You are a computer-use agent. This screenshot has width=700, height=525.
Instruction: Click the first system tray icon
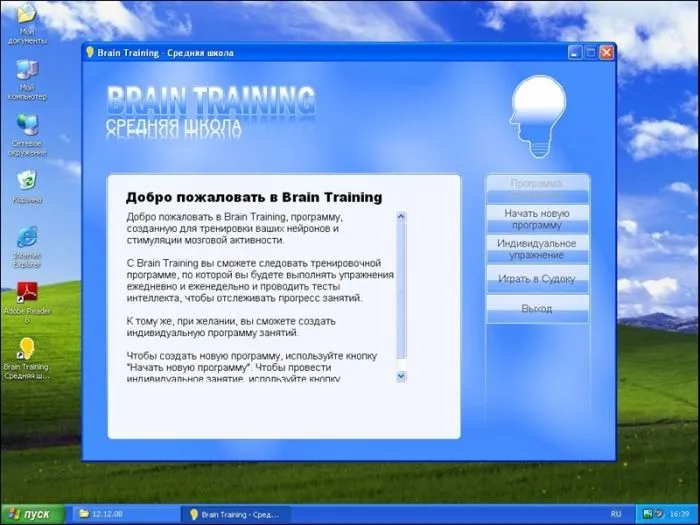[648, 514]
